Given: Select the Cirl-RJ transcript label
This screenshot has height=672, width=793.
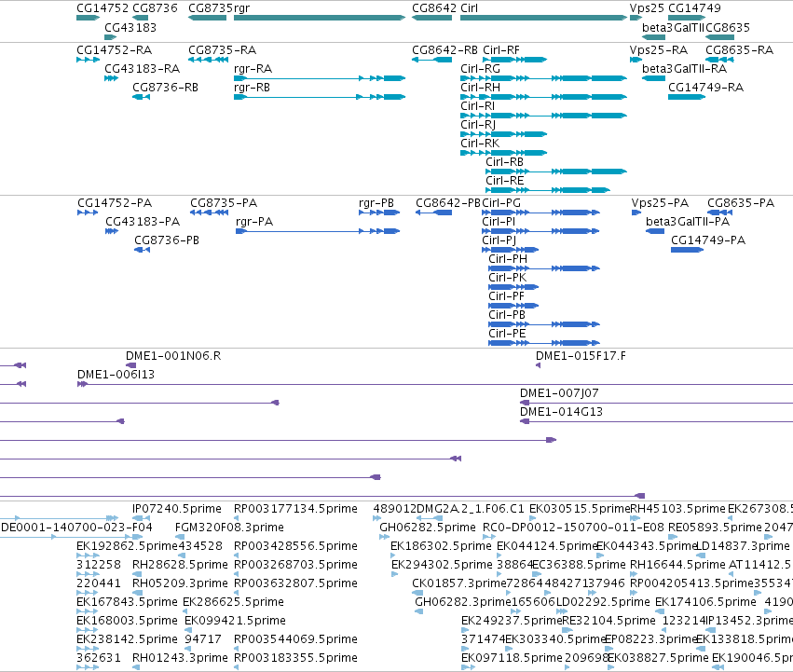Looking at the screenshot, I should tap(478, 125).
